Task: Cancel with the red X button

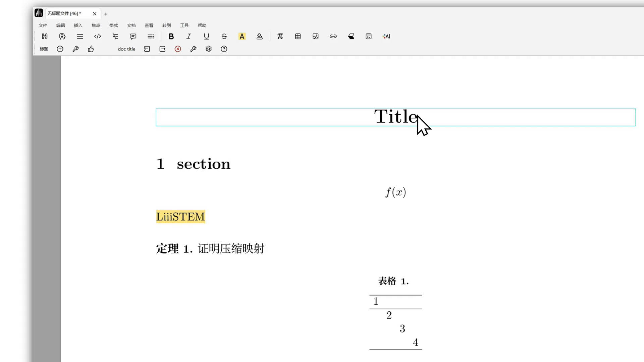Action: coord(177,49)
